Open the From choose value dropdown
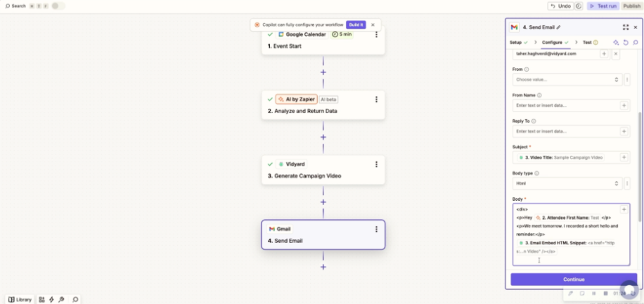Image resolution: width=644 pixels, height=304 pixels. pos(567,79)
